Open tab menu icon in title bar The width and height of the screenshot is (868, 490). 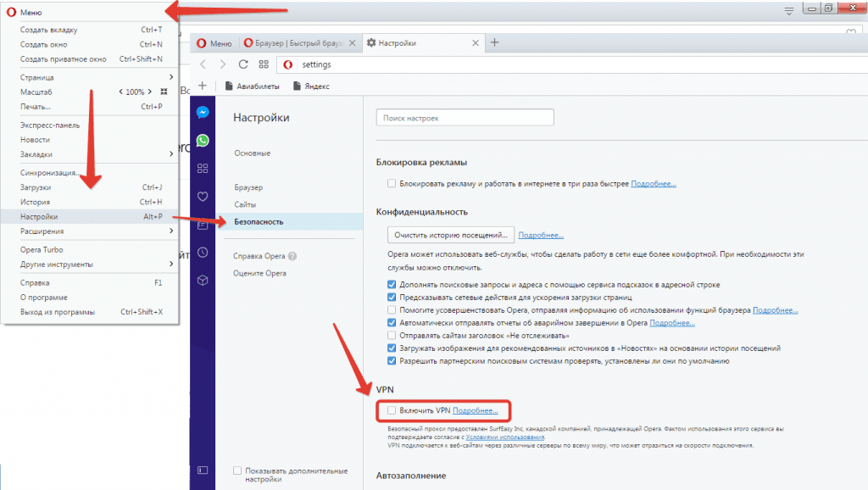pyautogui.click(x=789, y=10)
